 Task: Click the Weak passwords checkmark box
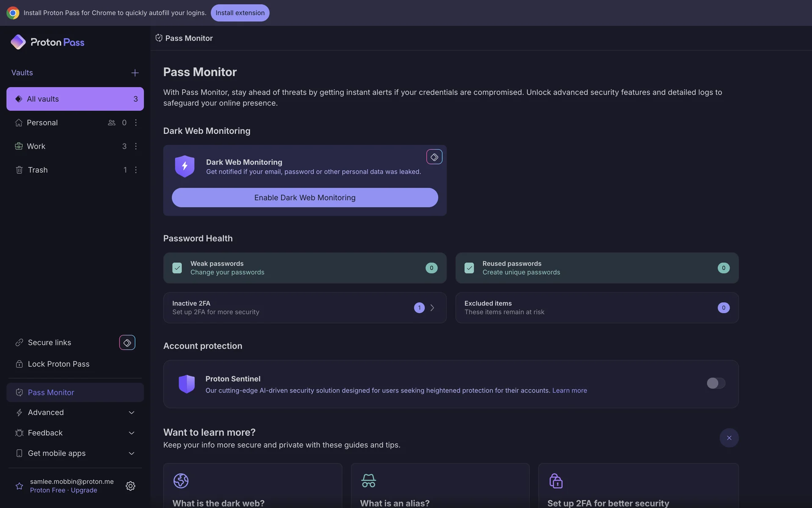[x=177, y=268]
